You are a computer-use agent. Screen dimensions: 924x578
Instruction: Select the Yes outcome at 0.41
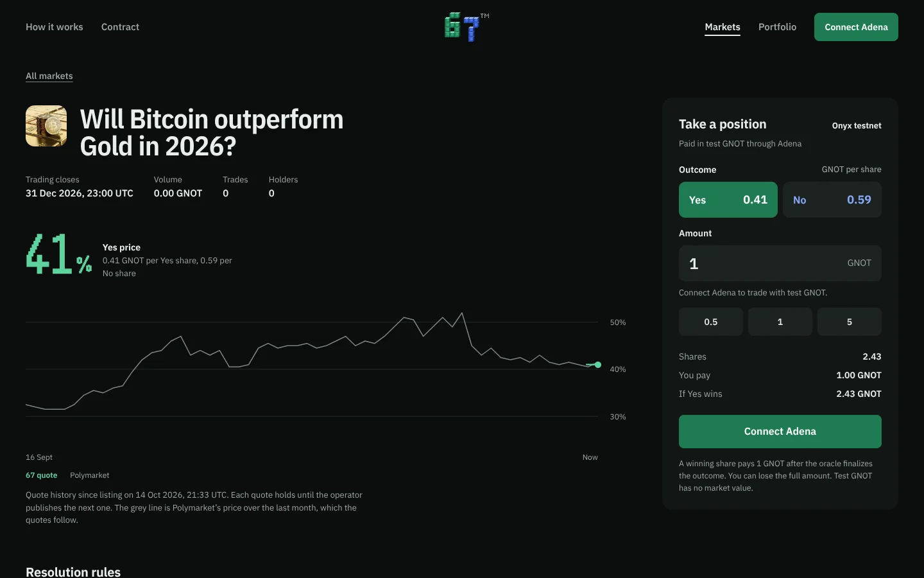728,200
